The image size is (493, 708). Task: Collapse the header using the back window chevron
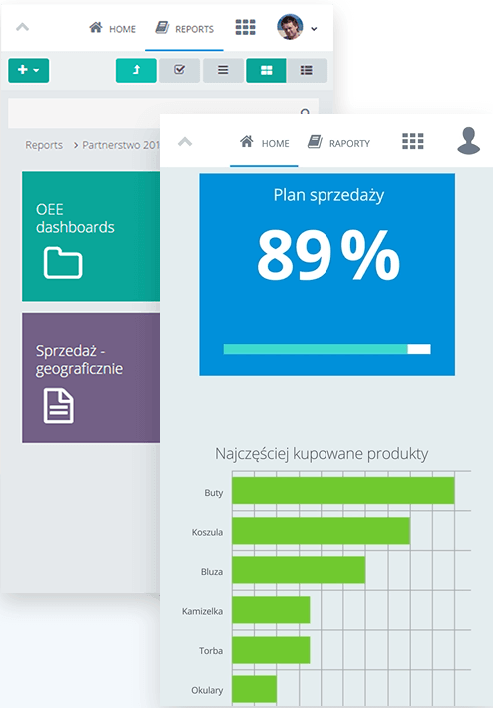[23, 27]
